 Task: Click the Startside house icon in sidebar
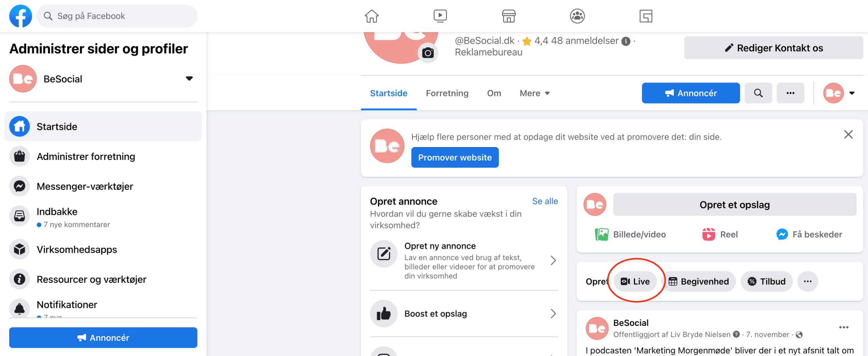(20, 127)
